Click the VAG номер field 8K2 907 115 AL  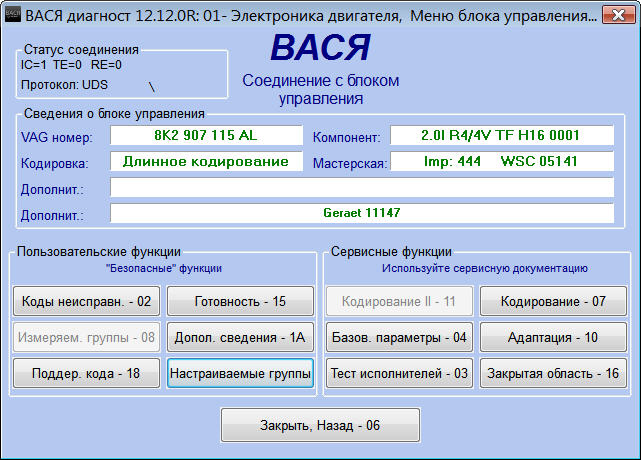click(x=205, y=135)
